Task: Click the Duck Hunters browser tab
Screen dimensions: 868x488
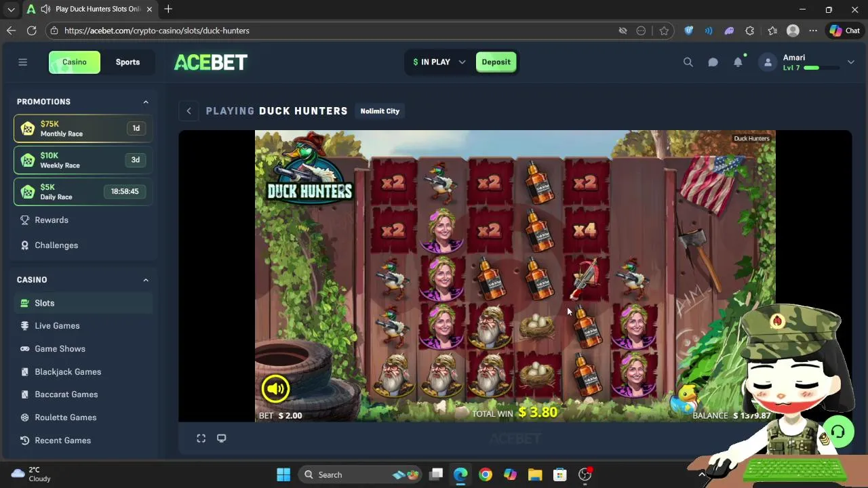Action: [x=88, y=9]
